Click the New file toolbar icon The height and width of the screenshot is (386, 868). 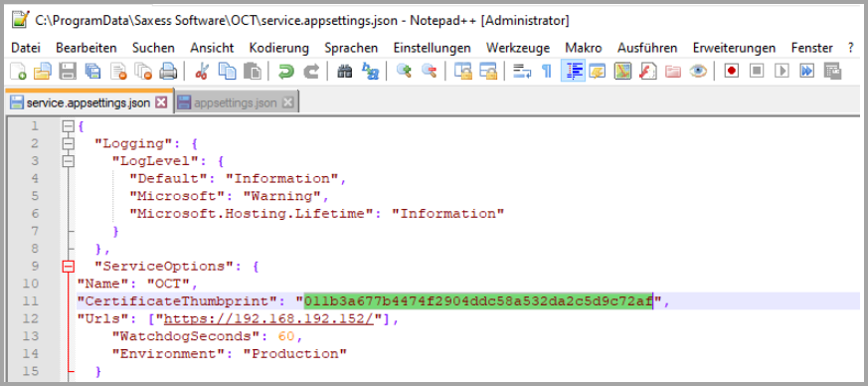18,72
